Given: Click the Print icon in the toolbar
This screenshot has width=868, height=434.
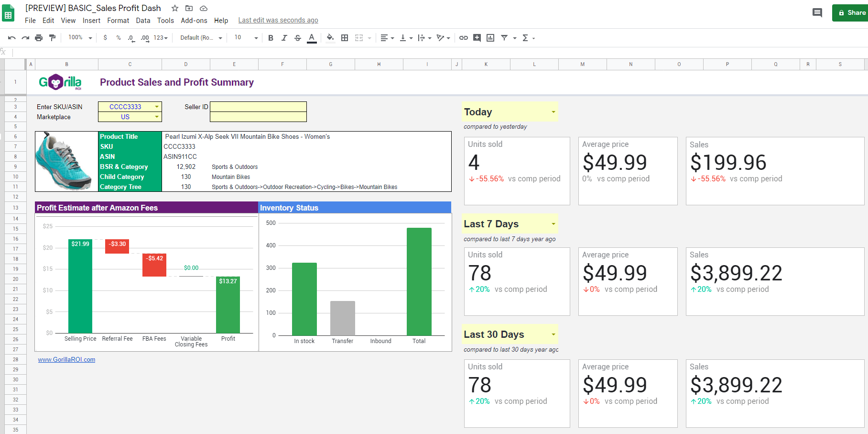Looking at the screenshot, I should pos(38,38).
